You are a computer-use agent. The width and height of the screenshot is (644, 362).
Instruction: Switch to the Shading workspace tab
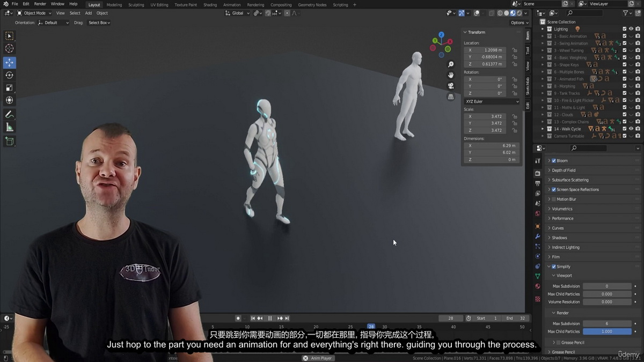pyautogui.click(x=210, y=5)
